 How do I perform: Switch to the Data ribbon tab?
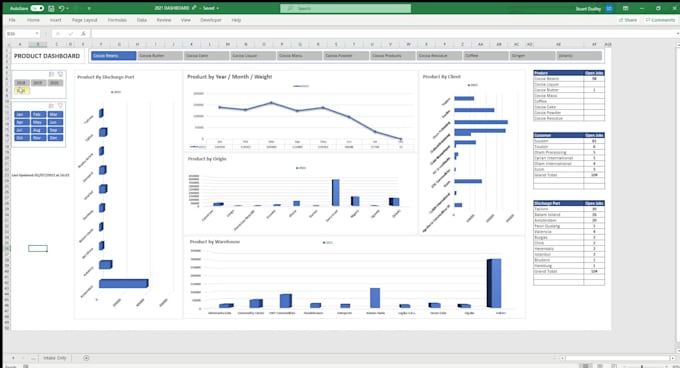tap(142, 20)
